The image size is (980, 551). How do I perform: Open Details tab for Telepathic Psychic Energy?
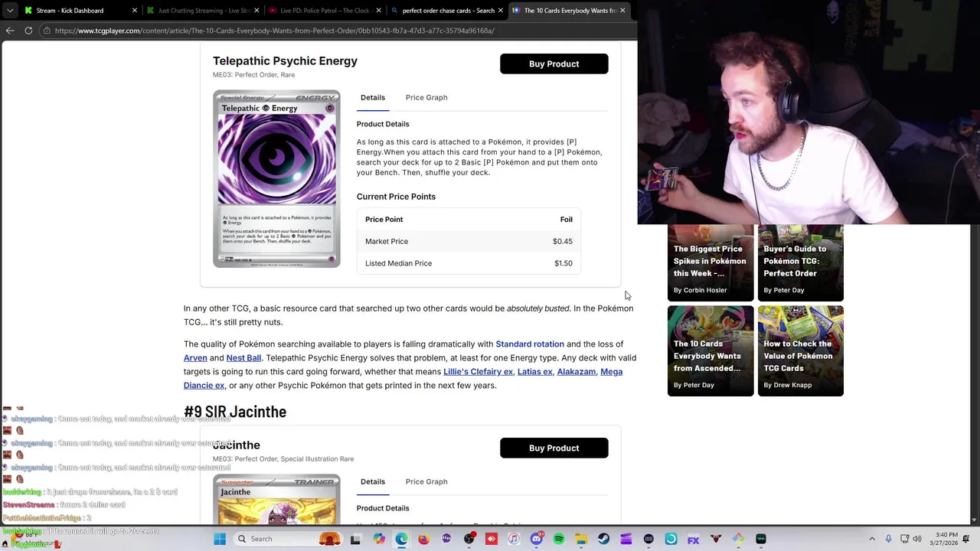click(373, 97)
